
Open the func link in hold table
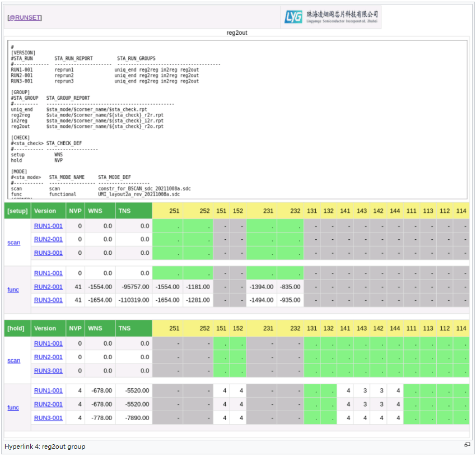pyautogui.click(x=13, y=407)
